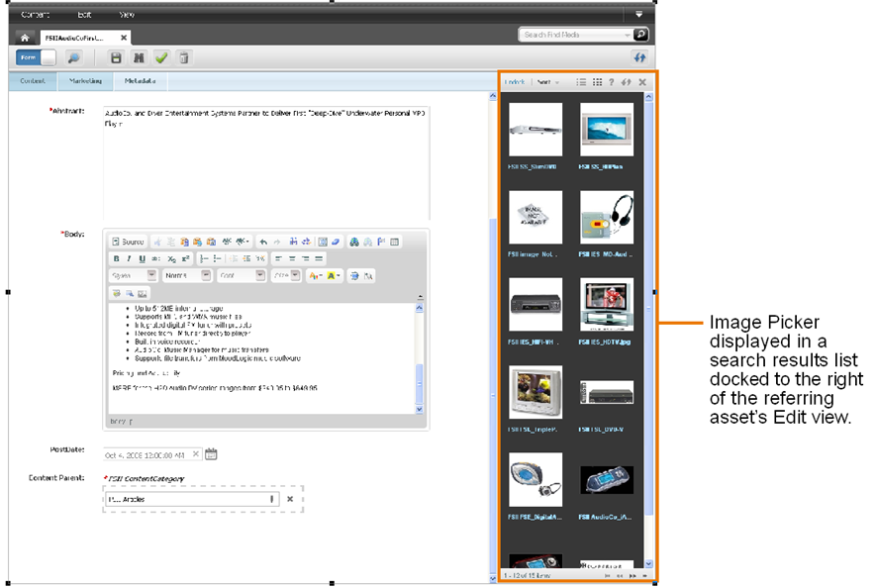Insert a numbered list in editor
The image size is (875, 588).
pyautogui.click(x=204, y=258)
